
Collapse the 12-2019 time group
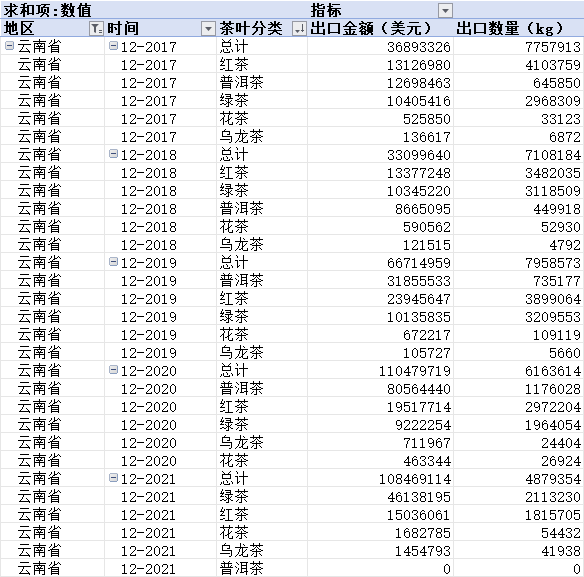(113, 262)
